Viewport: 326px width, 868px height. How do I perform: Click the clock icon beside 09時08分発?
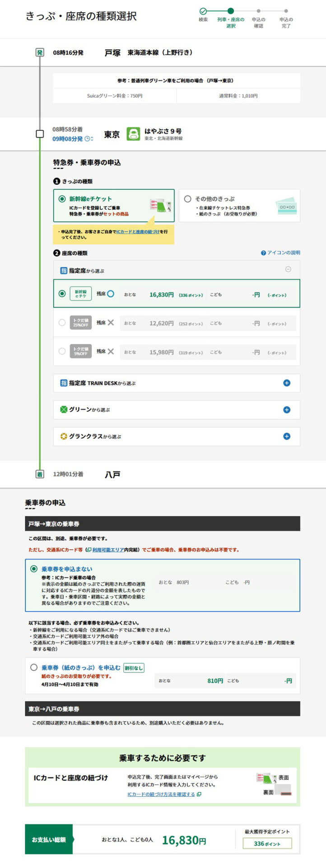pos(89,139)
